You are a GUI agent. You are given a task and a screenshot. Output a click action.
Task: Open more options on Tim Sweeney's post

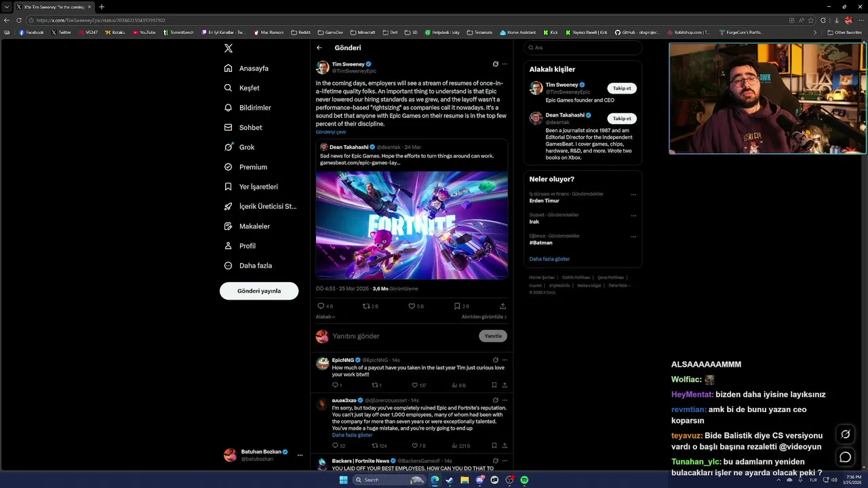505,64
